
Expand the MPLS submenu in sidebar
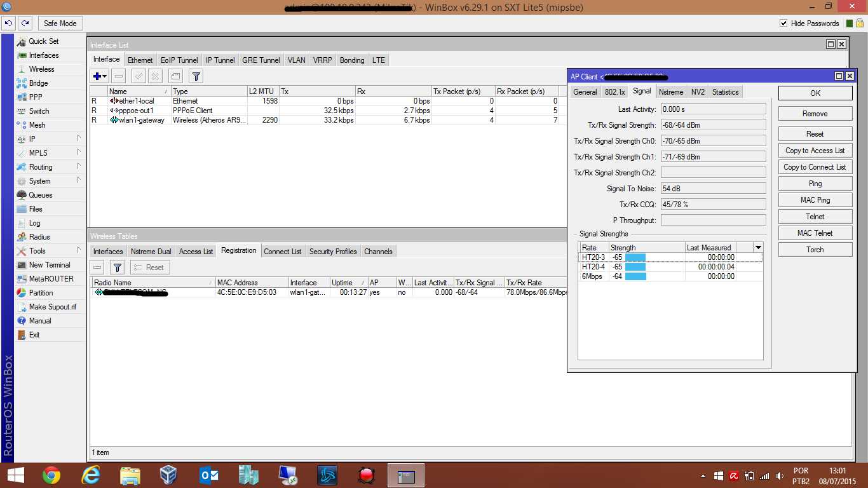(x=79, y=152)
